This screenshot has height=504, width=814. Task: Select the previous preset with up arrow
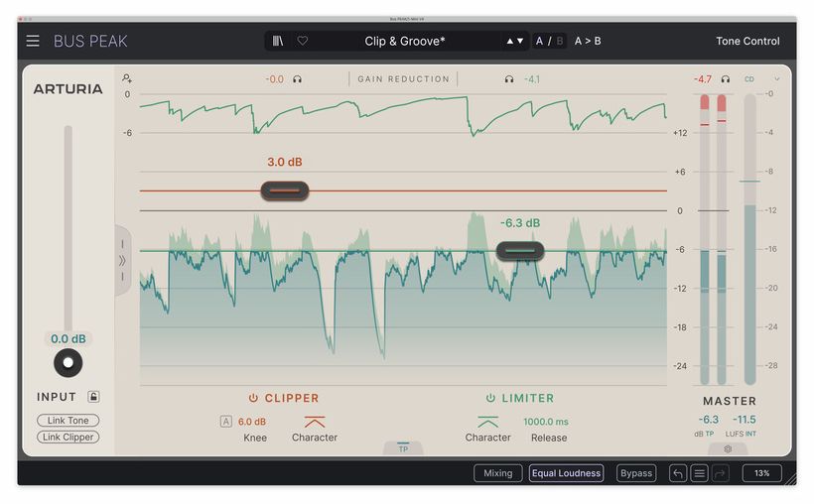pyautogui.click(x=510, y=41)
